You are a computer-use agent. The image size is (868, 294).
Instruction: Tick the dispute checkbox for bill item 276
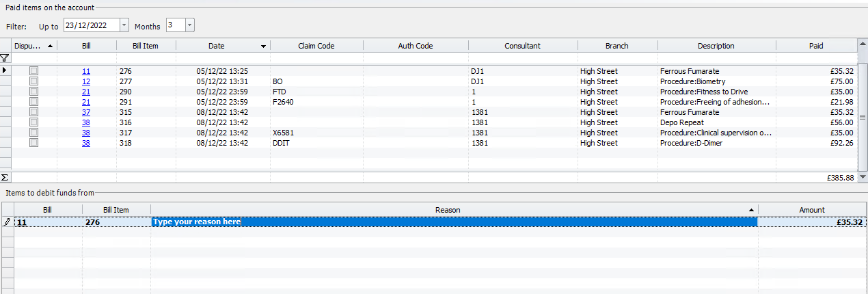[x=34, y=71]
